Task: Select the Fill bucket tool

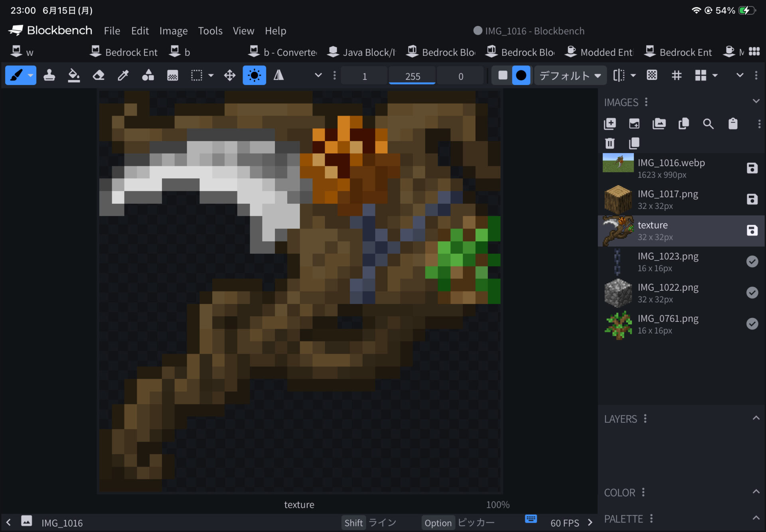Action: (74, 75)
